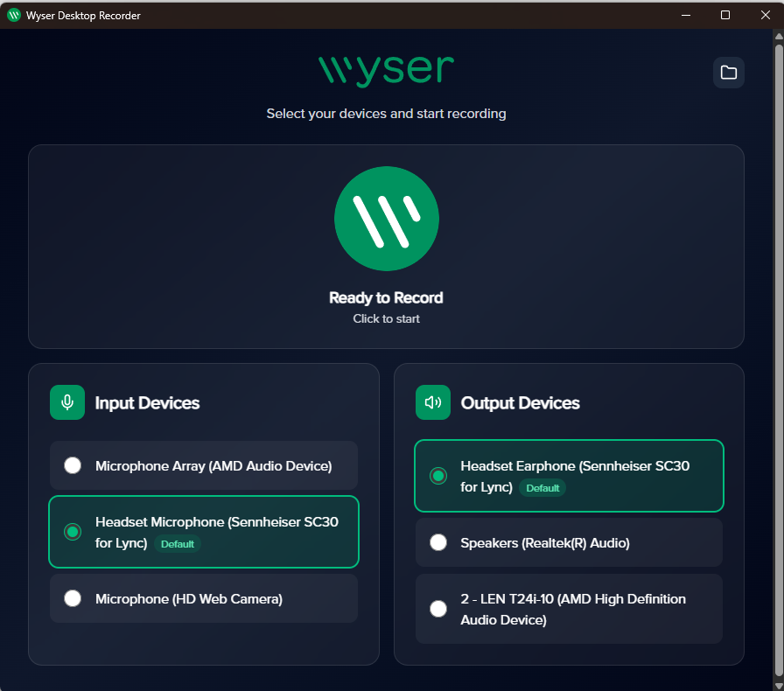Select Microphone (HD Web Camera) radio
This screenshot has height=691, width=784.
tap(73, 598)
